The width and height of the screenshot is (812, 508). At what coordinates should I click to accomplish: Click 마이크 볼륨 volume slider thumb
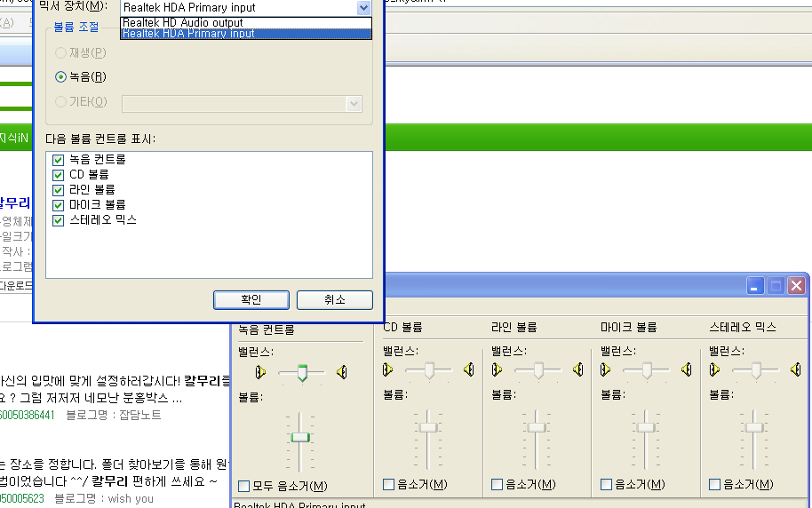click(646, 427)
